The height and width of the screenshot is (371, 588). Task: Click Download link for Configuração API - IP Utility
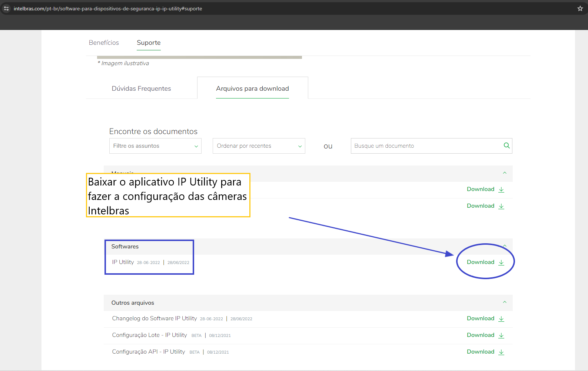481,352
